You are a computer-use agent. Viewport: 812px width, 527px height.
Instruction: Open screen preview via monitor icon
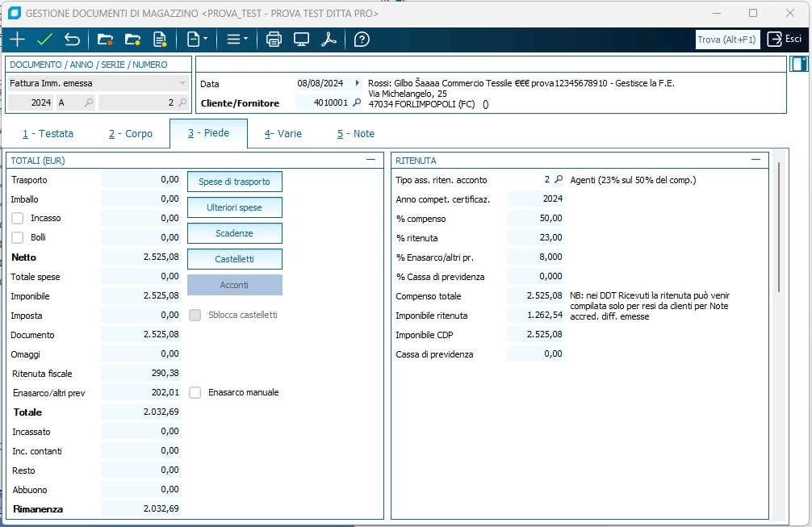(301, 40)
